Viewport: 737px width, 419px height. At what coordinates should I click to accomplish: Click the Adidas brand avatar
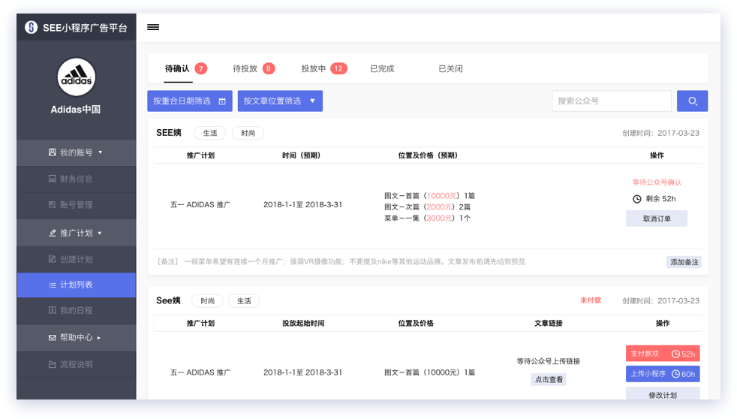tap(76, 77)
